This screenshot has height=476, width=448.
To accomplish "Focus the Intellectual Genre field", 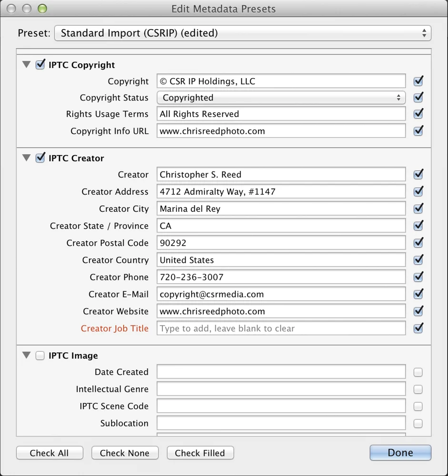I will tap(281, 389).
